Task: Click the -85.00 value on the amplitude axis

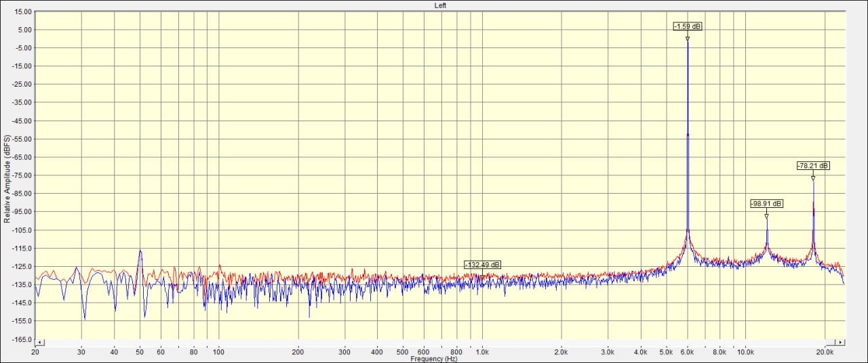Action: click(x=22, y=194)
